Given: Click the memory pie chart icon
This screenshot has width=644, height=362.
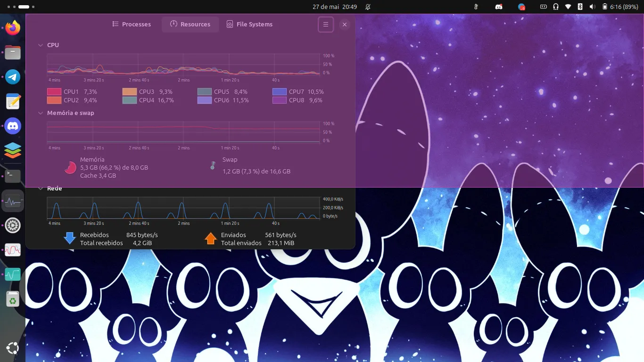Looking at the screenshot, I should [x=70, y=167].
